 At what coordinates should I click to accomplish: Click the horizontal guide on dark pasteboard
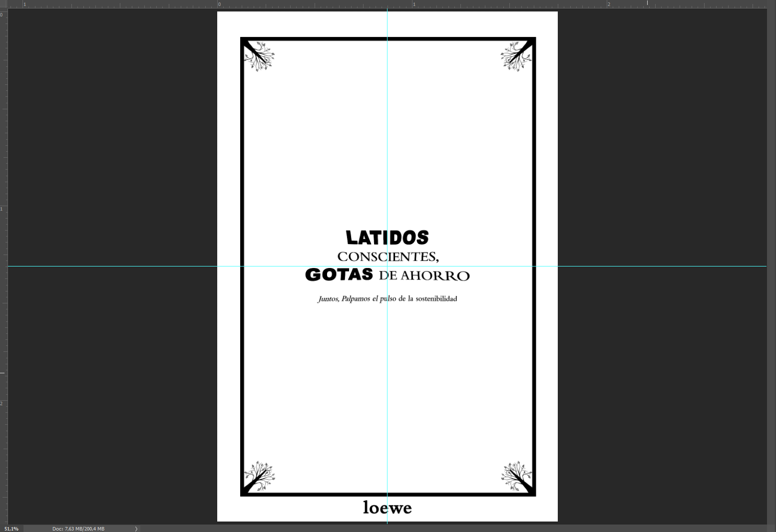coord(112,266)
